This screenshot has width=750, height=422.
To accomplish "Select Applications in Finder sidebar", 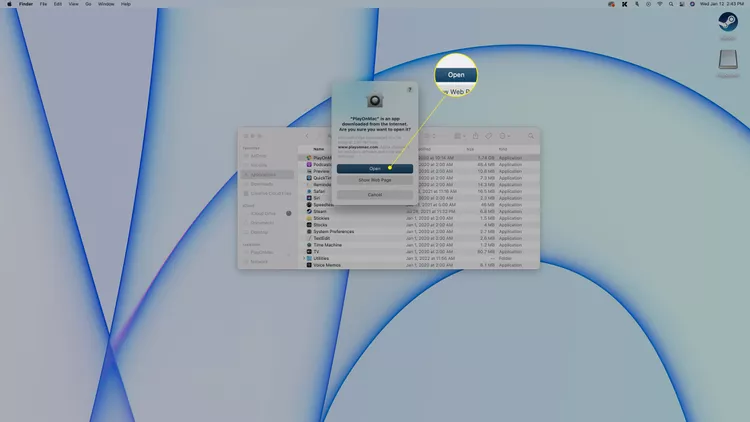I will pyautogui.click(x=268, y=175).
